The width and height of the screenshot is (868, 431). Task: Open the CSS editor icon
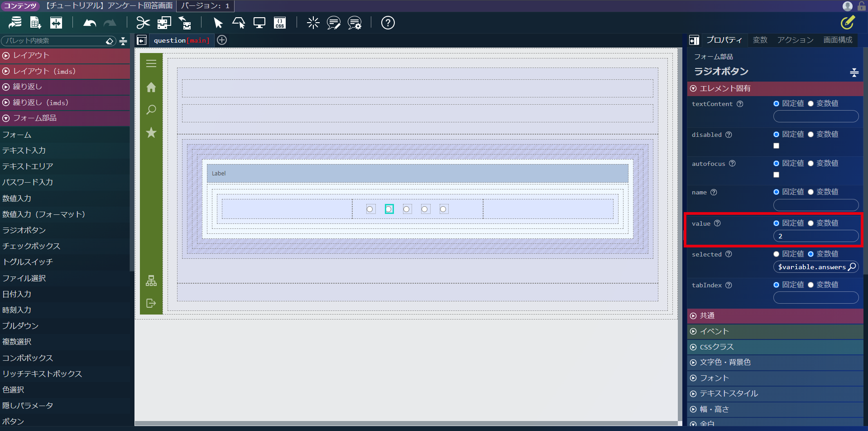(x=280, y=23)
